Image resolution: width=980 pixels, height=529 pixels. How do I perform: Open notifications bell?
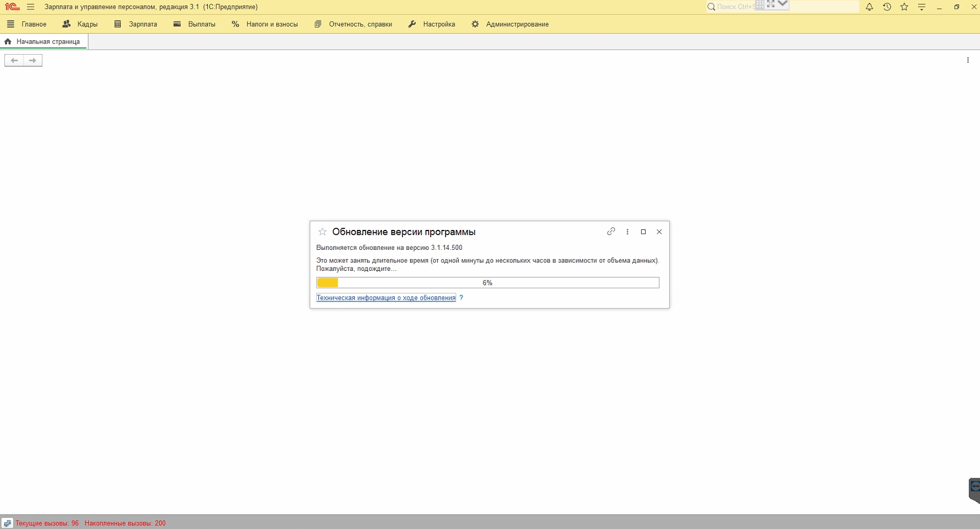(869, 7)
